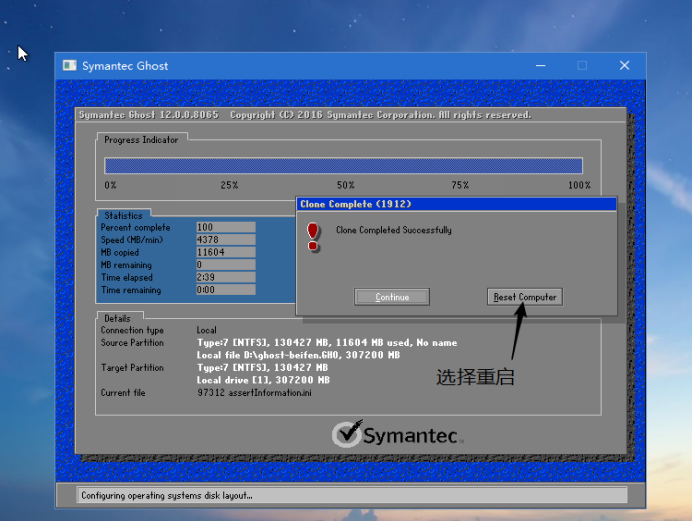Click the 'Speed (MB/min)' statistics label

[x=132, y=240]
